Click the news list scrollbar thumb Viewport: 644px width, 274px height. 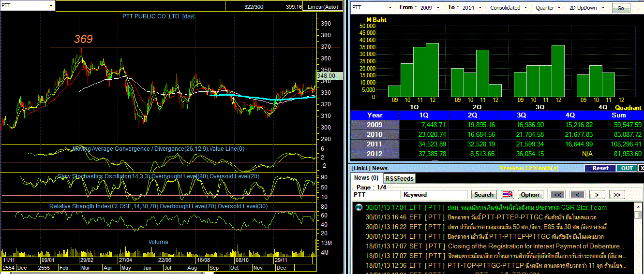[x=639, y=215]
